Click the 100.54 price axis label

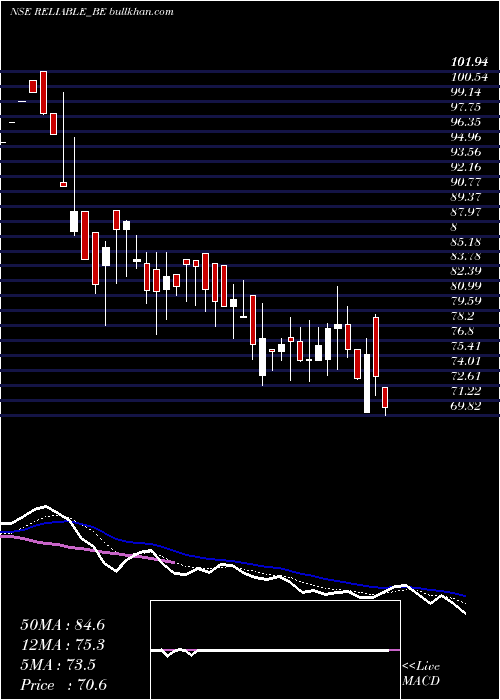point(468,77)
